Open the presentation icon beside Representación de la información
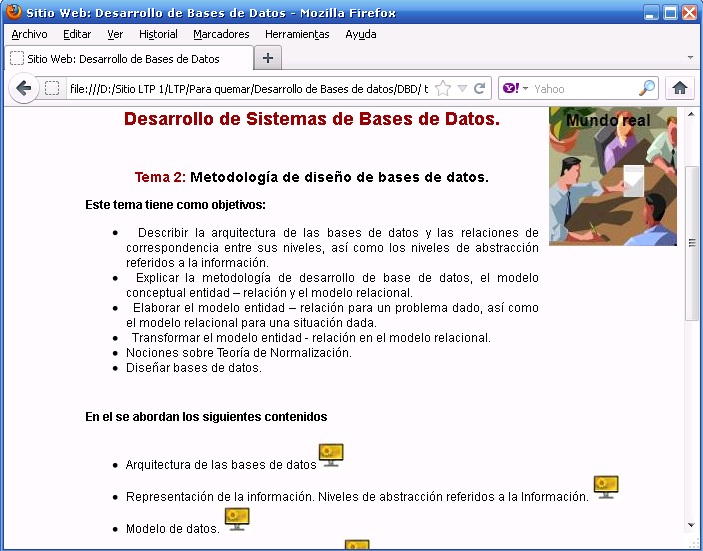This screenshot has height=551, width=703. [606, 487]
